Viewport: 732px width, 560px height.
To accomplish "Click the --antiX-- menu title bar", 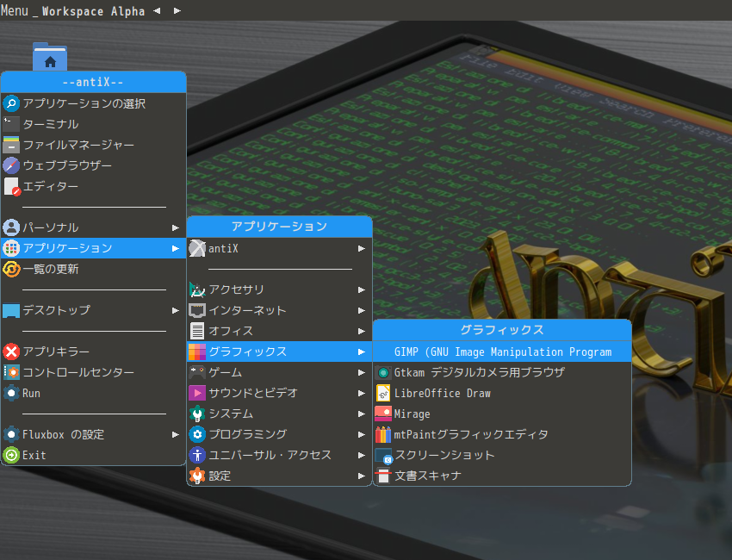I will (x=93, y=82).
